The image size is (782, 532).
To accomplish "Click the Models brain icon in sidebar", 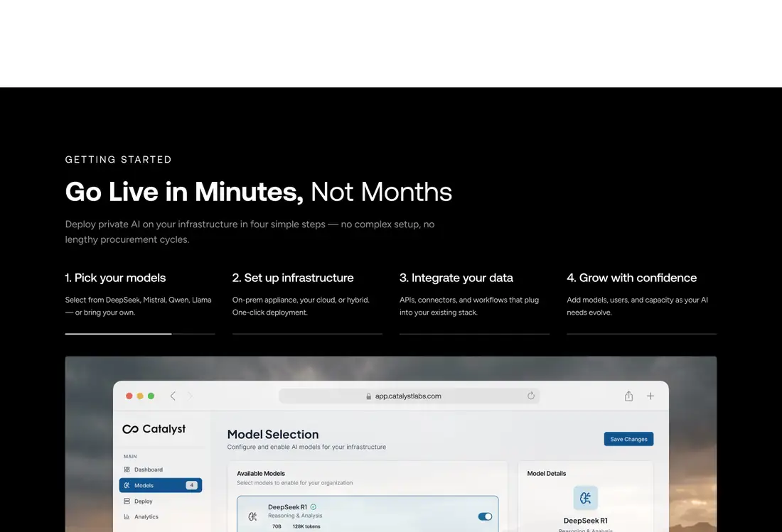I will [x=127, y=485].
